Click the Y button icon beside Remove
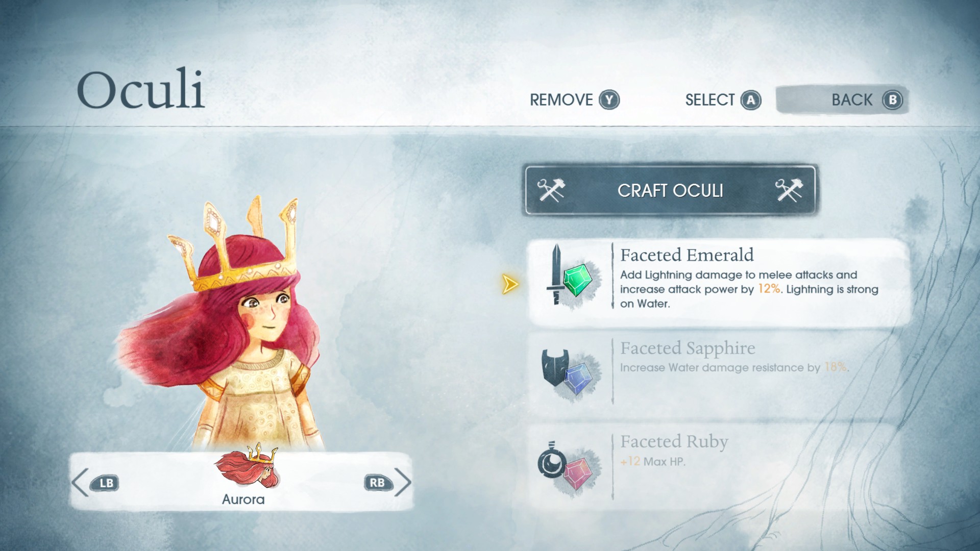The height and width of the screenshot is (551, 980). 609,100
